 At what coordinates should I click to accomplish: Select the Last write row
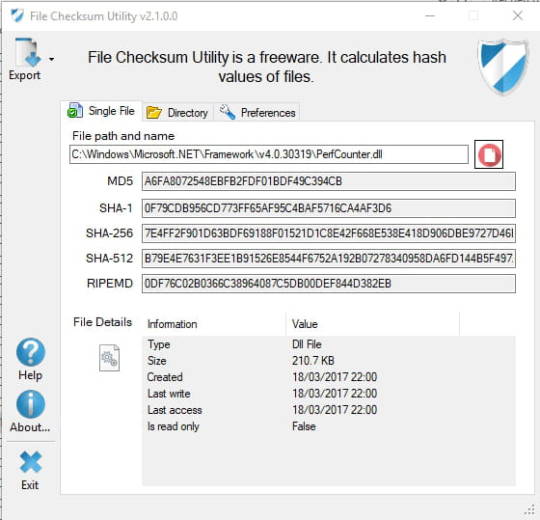pos(329,393)
